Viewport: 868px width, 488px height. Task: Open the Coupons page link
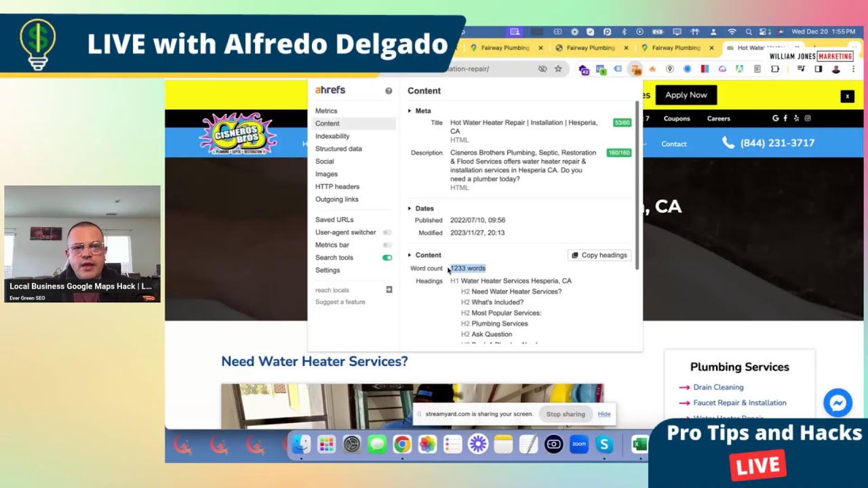677,119
